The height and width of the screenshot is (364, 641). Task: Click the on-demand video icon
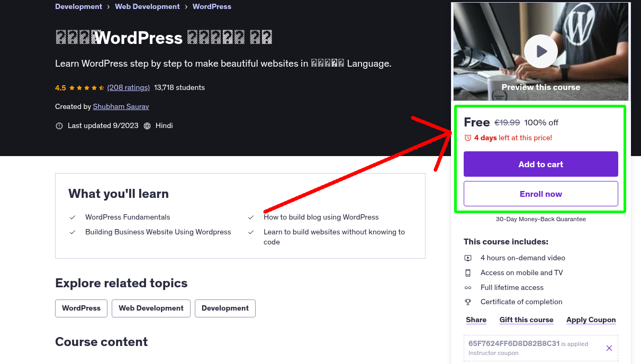point(468,258)
